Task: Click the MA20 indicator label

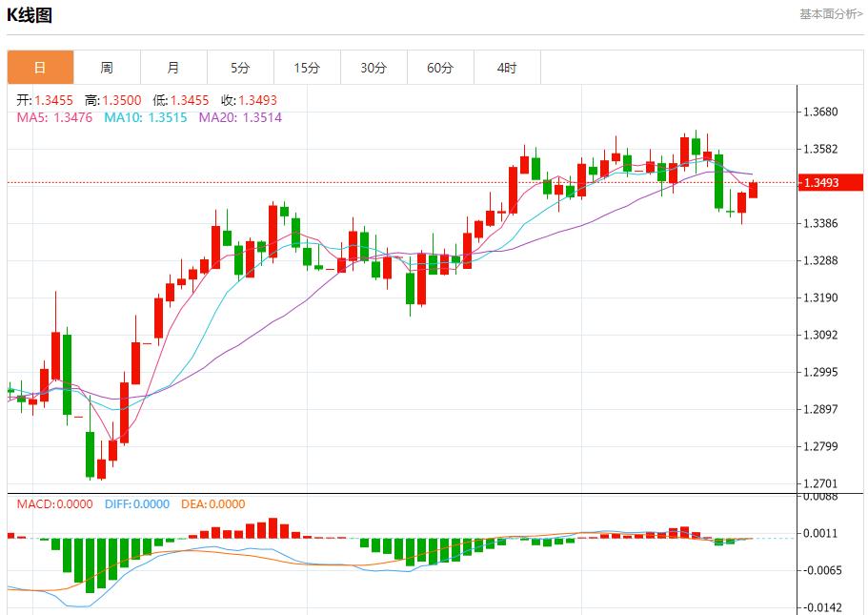Action: pyautogui.click(x=240, y=117)
